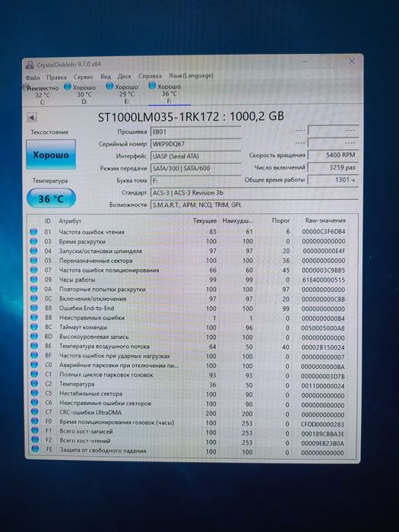Click the Текущее column header
The image size is (399, 532).
coord(204,221)
